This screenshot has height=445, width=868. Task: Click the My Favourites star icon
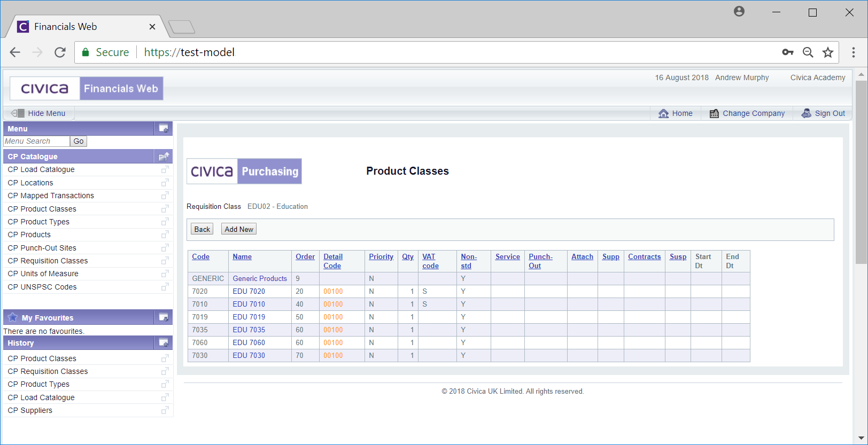(13, 317)
